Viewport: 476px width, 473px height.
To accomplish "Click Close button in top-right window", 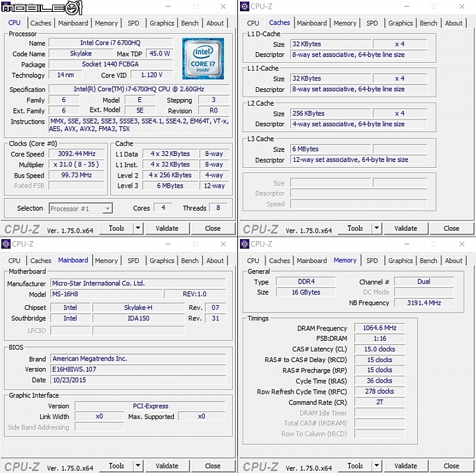I will click(452, 228).
